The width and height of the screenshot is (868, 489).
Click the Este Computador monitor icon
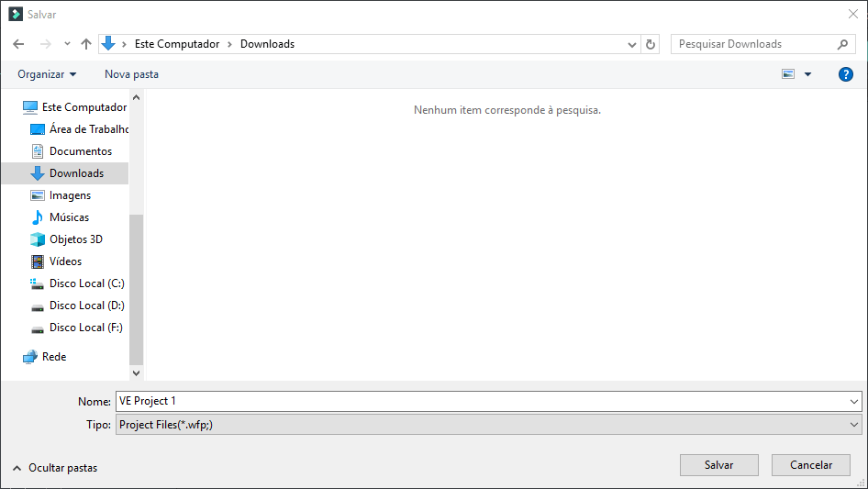30,107
